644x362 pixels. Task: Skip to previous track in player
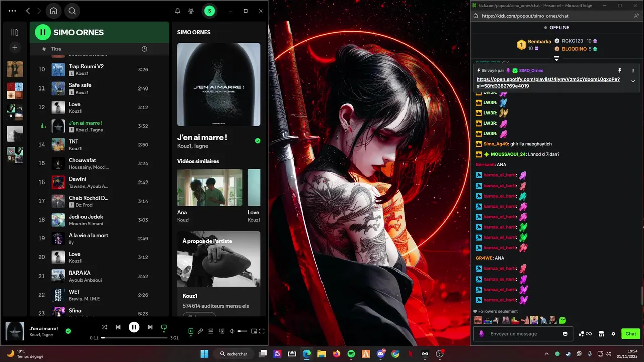118,327
